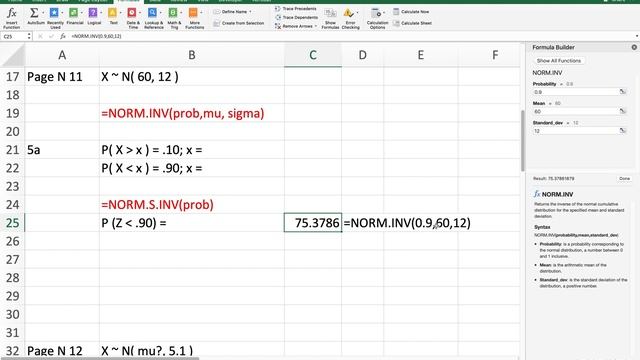Click the fx icon in the formula bar
The width and height of the screenshot is (640, 360).
(x=63, y=36)
